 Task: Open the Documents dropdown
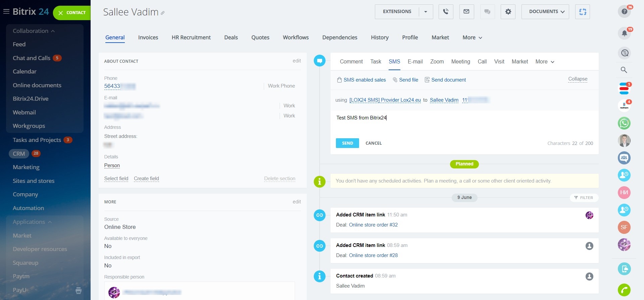[x=545, y=12]
